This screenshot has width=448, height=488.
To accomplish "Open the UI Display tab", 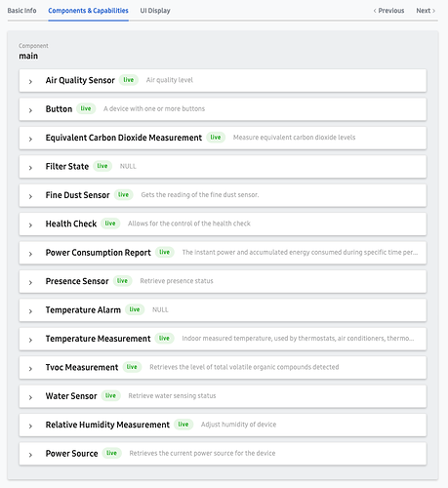I will 155,11.
